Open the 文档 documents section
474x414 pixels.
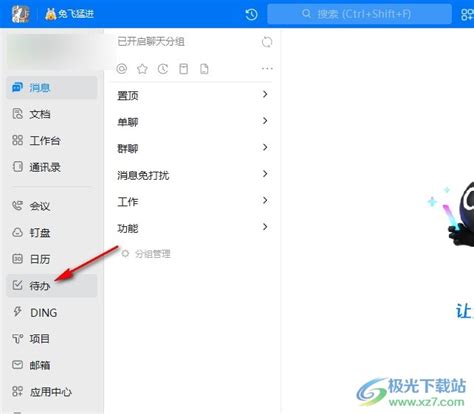click(52, 114)
